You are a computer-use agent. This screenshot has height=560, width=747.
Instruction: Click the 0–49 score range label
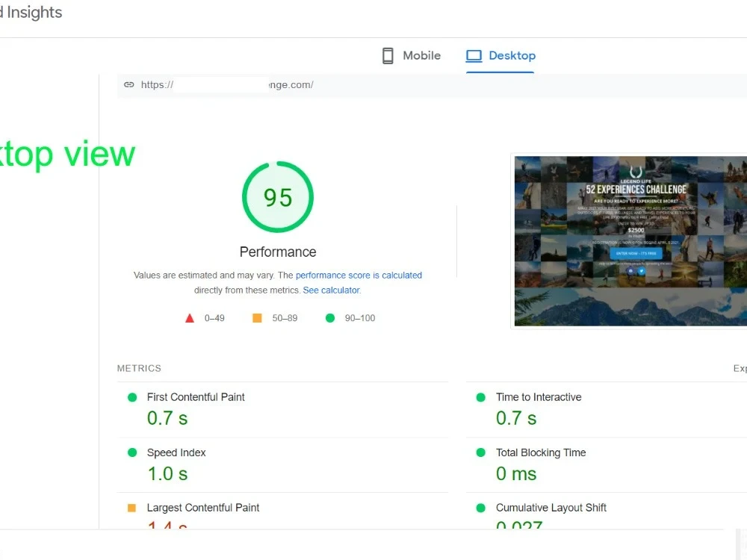click(214, 318)
